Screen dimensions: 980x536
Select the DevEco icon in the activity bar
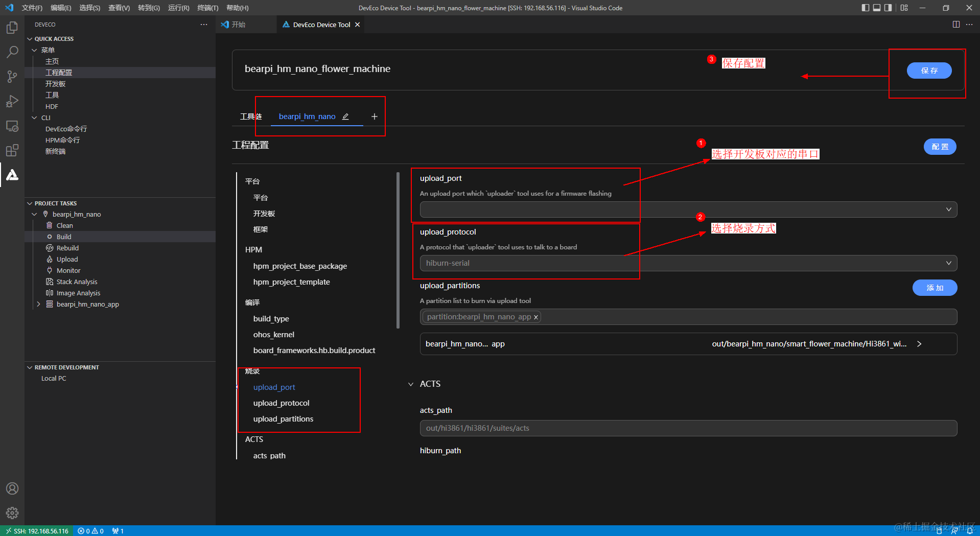pyautogui.click(x=12, y=175)
